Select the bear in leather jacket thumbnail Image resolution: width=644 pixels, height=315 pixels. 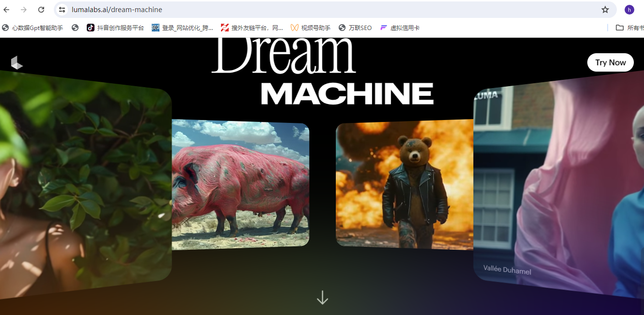coord(405,184)
